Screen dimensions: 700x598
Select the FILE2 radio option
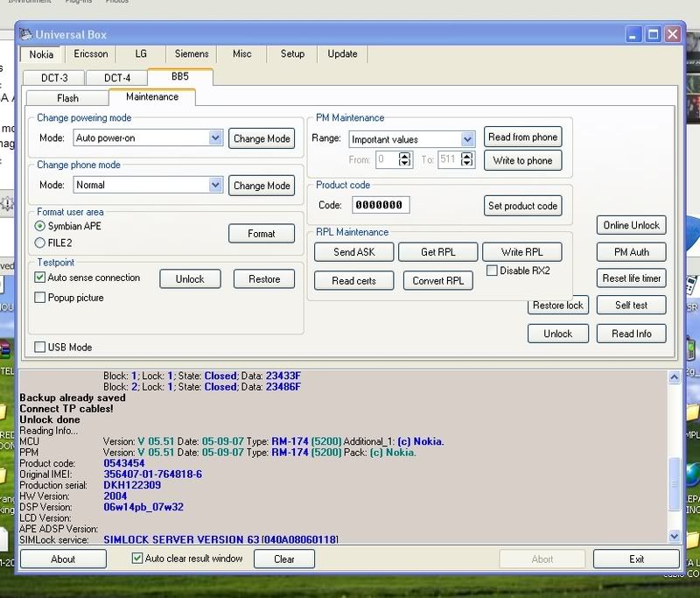coord(39,243)
